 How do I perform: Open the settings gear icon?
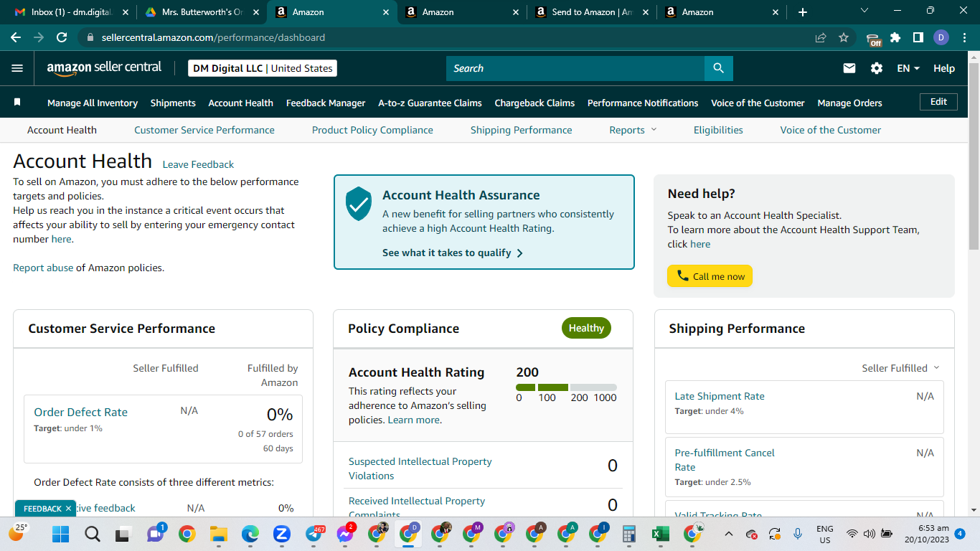pyautogui.click(x=877, y=68)
